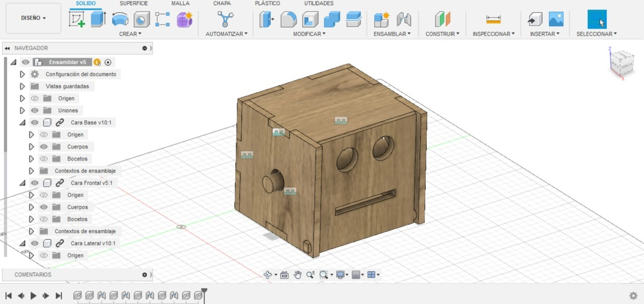Activate the Fillet tool
Image resolution: width=644 pixels, height=304 pixels.
pyautogui.click(x=288, y=19)
